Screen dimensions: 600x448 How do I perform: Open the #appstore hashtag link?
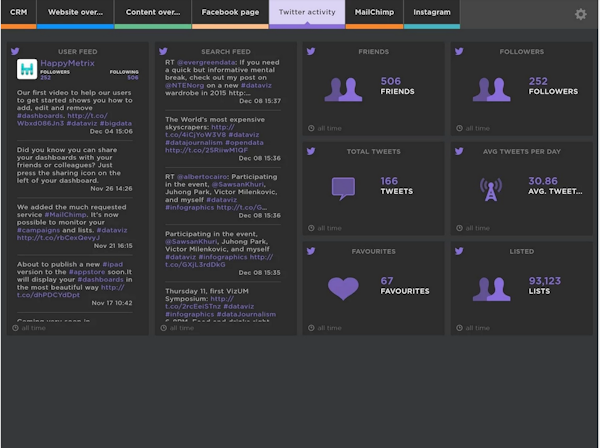click(87, 272)
